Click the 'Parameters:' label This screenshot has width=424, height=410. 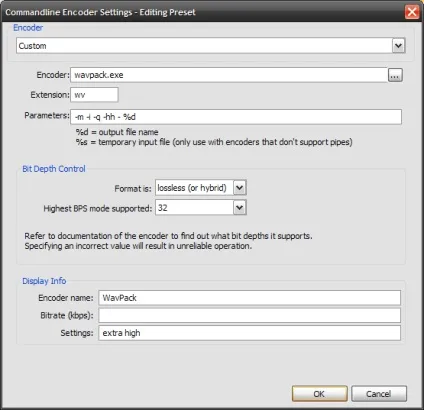point(47,116)
